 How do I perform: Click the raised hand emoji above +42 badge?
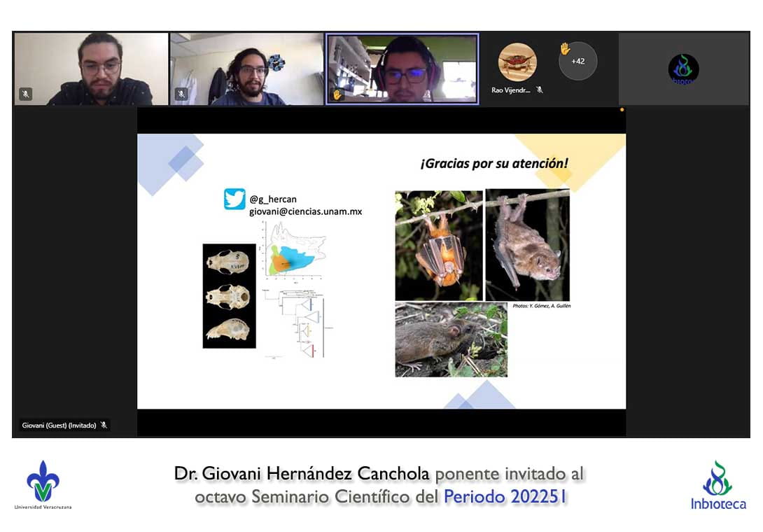click(x=565, y=49)
